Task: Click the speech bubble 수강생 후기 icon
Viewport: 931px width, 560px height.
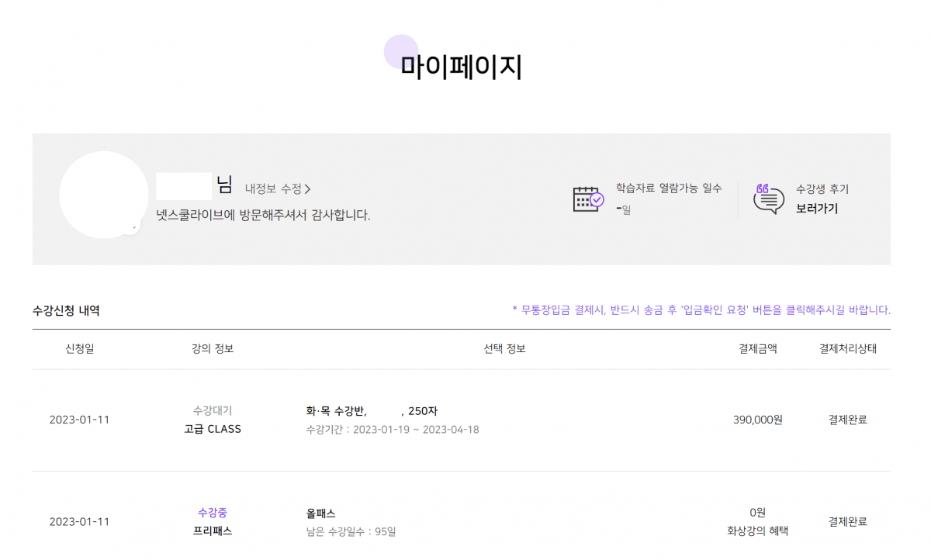Action: coord(768,199)
